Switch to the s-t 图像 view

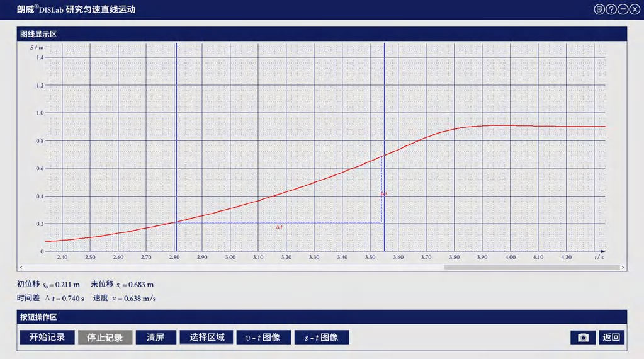tap(322, 337)
